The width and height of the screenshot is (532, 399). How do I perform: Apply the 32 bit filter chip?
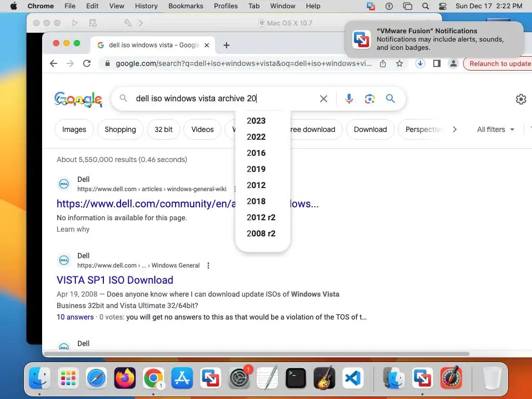(x=164, y=129)
